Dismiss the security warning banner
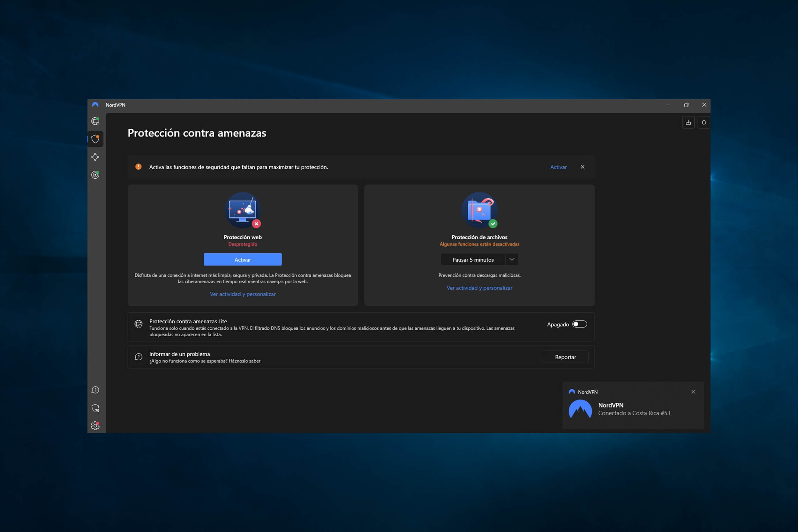798x532 pixels. click(x=583, y=167)
